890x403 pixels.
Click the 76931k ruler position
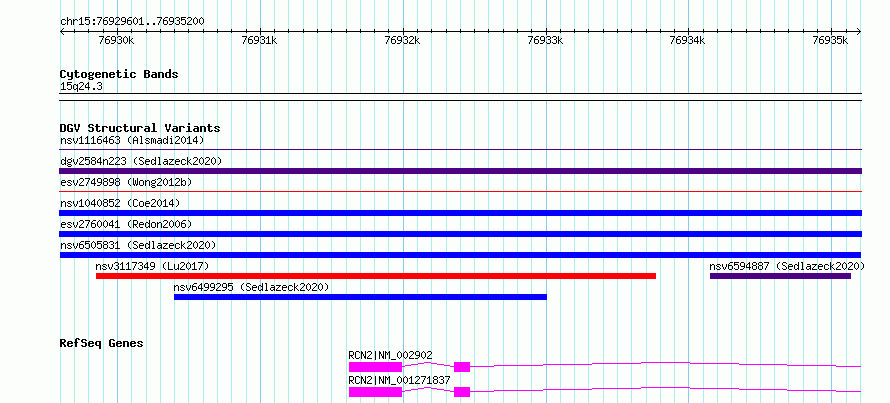click(x=259, y=40)
